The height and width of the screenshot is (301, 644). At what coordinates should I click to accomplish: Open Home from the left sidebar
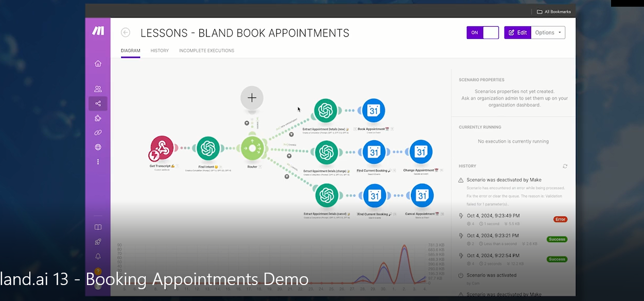coord(98,64)
